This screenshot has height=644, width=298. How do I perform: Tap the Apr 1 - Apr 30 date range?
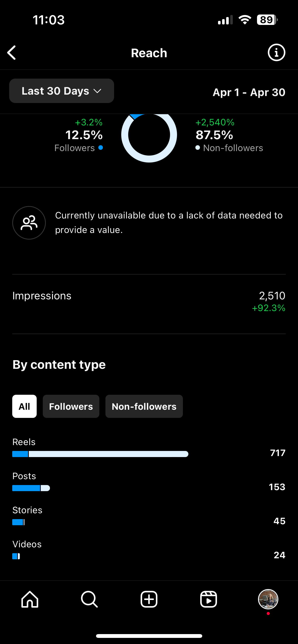[249, 92]
